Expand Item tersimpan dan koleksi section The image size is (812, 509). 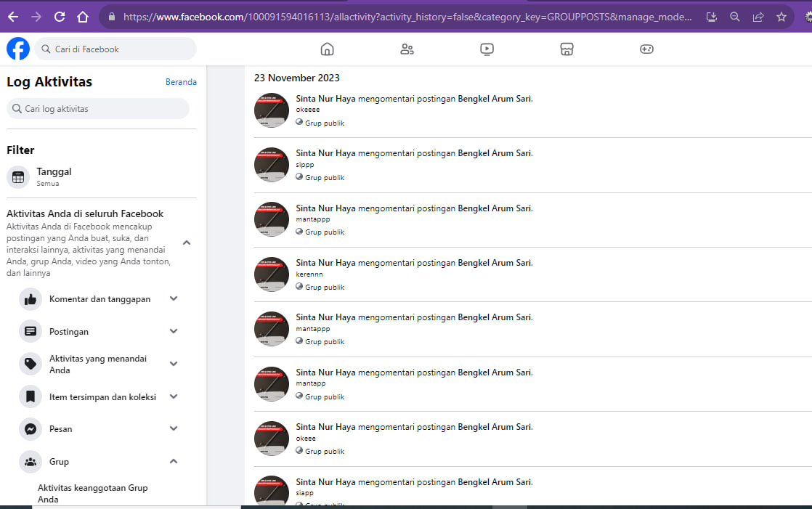pos(174,396)
